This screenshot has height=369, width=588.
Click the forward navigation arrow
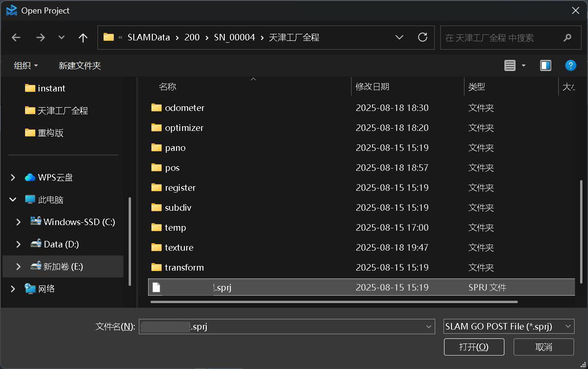click(x=40, y=38)
